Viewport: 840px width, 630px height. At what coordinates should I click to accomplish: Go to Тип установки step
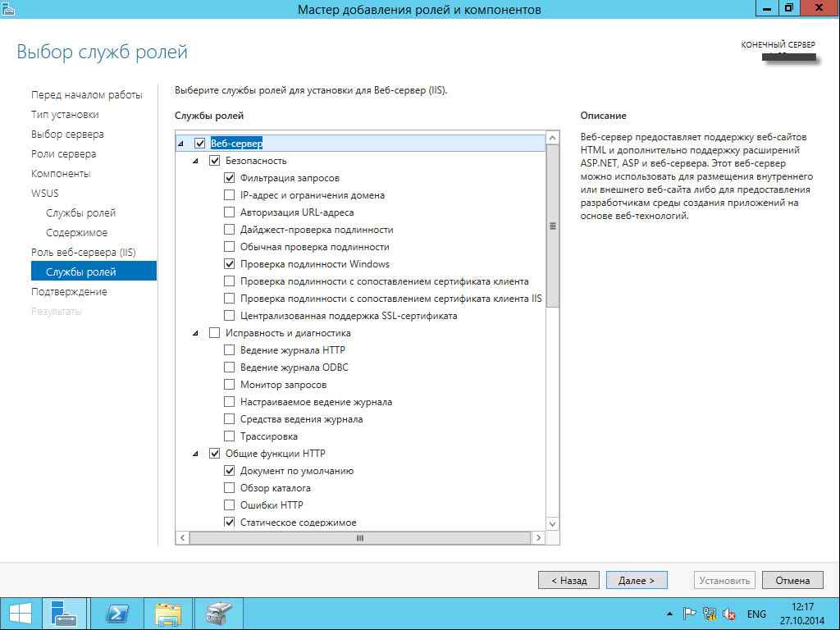click(65, 115)
